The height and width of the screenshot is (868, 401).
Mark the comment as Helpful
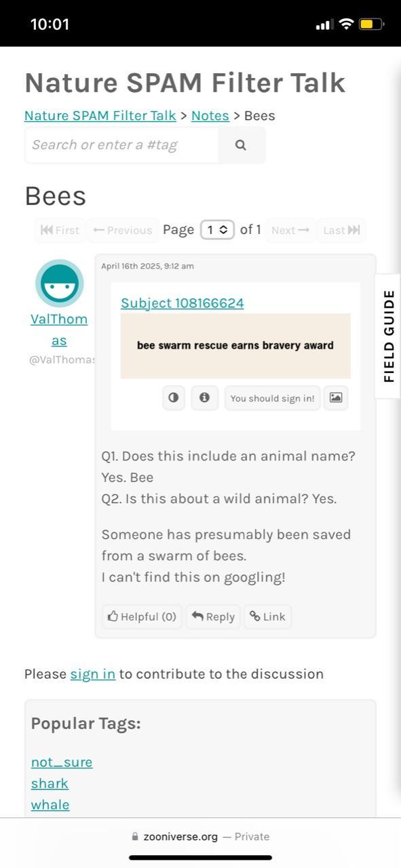[x=142, y=616]
